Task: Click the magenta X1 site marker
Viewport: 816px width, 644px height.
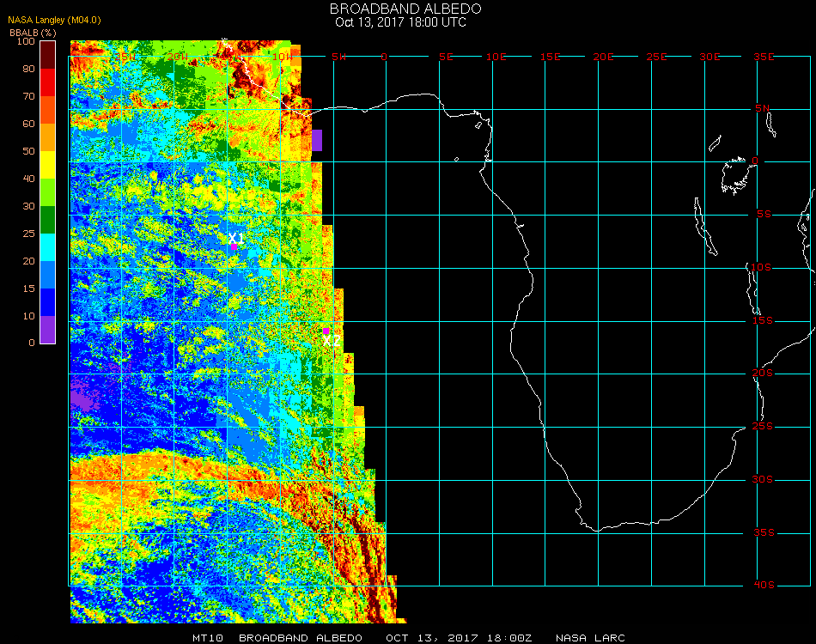Action: [234, 246]
